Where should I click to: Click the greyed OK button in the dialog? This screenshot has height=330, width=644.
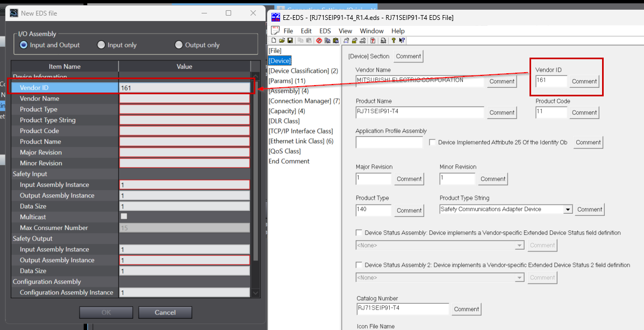pyautogui.click(x=106, y=312)
